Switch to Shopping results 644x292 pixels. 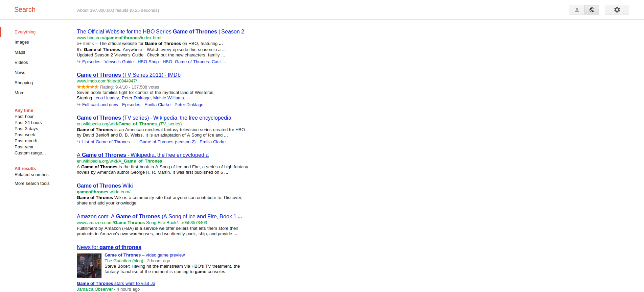24,83
